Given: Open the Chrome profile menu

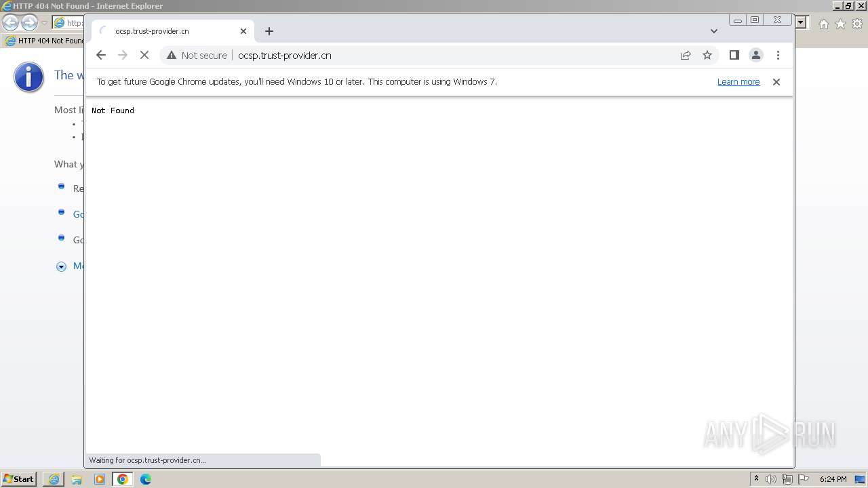Looking at the screenshot, I should tap(756, 56).
